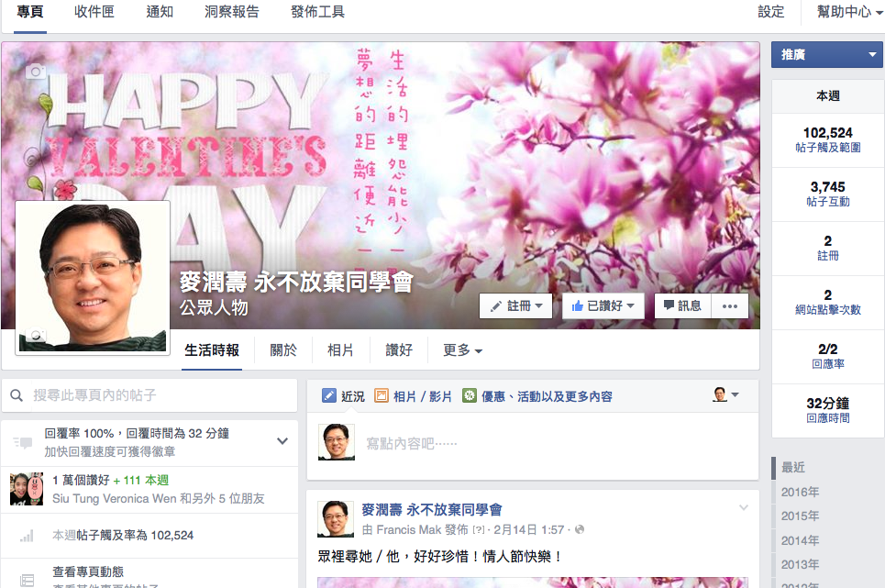The height and width of the screenshot is (588, 885).
Task: Expand the 回覆率 100% panel chevron
Action: tap(282, 441)
